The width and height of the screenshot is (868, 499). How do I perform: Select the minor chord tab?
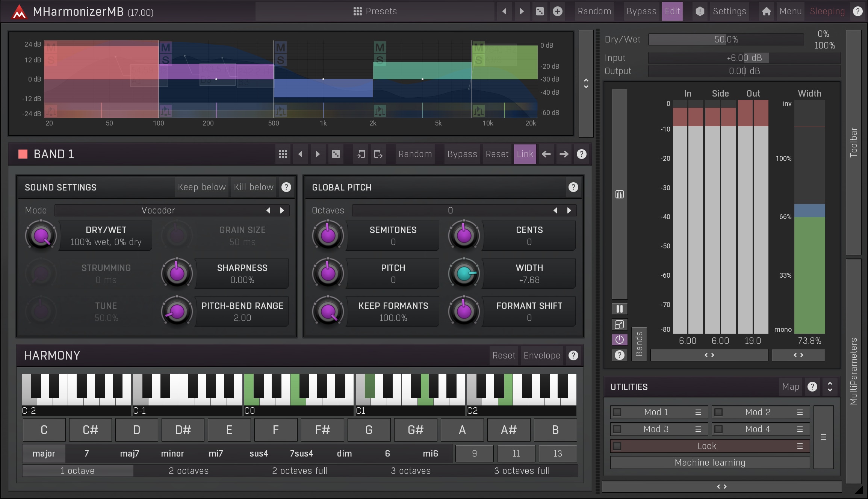(172, 454)
